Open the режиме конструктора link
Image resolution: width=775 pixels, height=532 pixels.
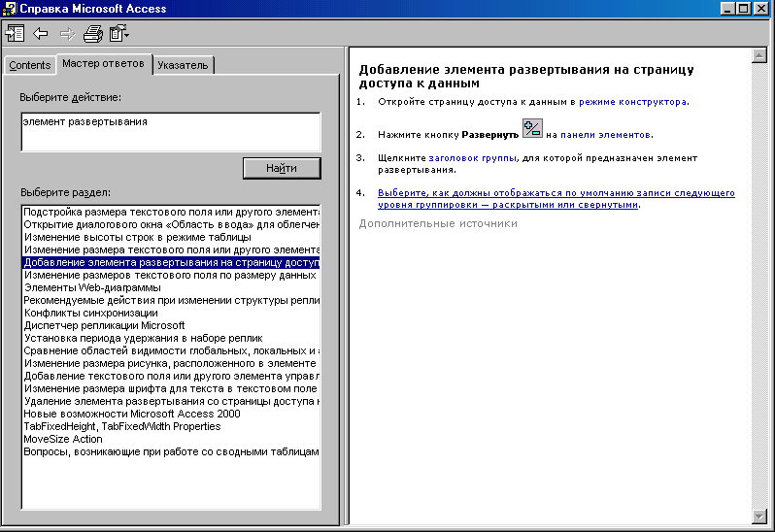(632, 102)
